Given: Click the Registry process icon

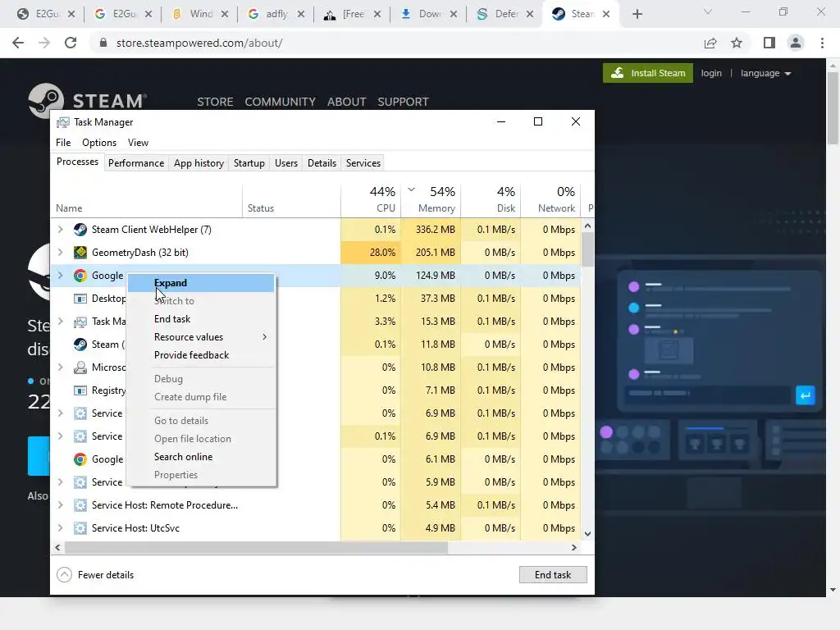Looking at the screenshot, I should [x=80, y=390].
